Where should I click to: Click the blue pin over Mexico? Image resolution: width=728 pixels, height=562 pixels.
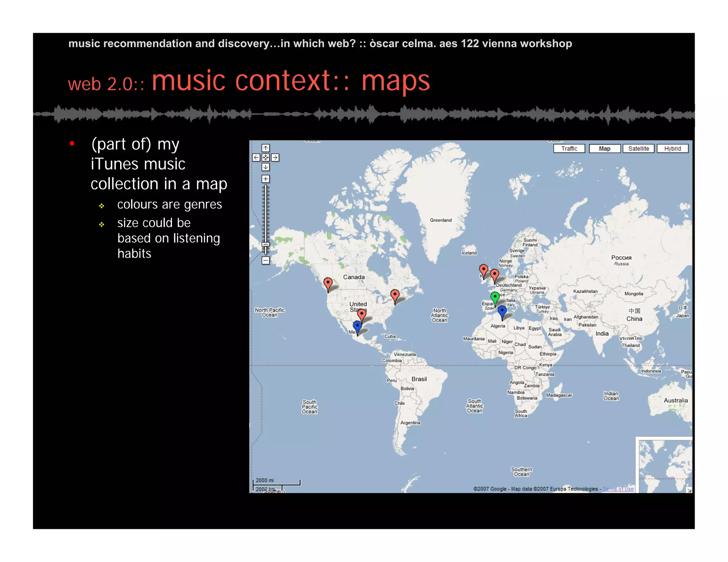click(x=357, y=326)
